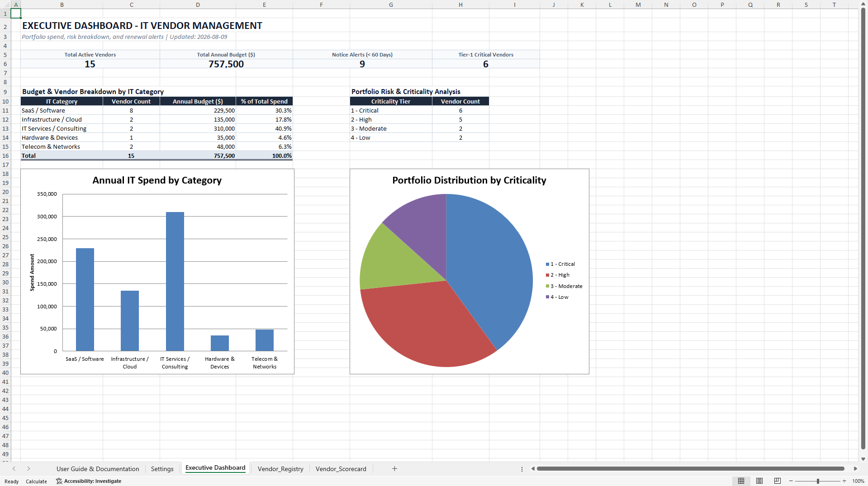The height and width of the screenshot is (486, 868).
Task: Click horizontal scrollbar right arrow
Action: click(855, 469)
